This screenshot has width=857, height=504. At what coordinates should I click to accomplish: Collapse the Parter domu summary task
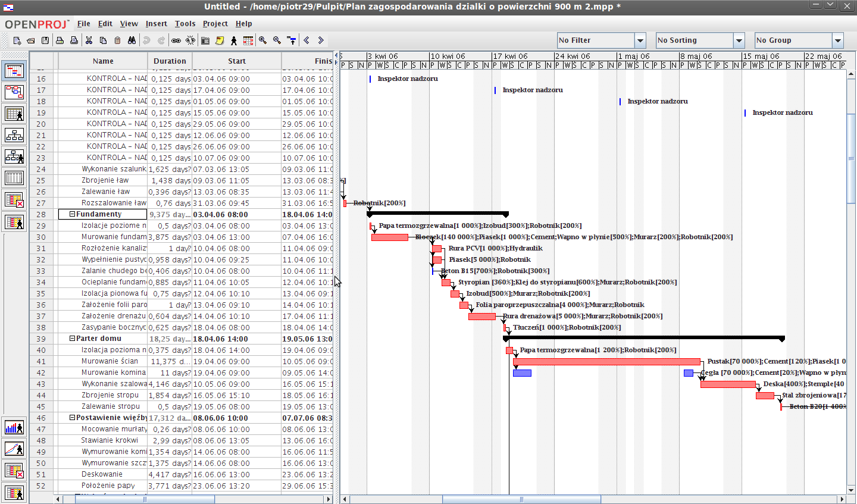pyautogui.click(x=72, y=339)
